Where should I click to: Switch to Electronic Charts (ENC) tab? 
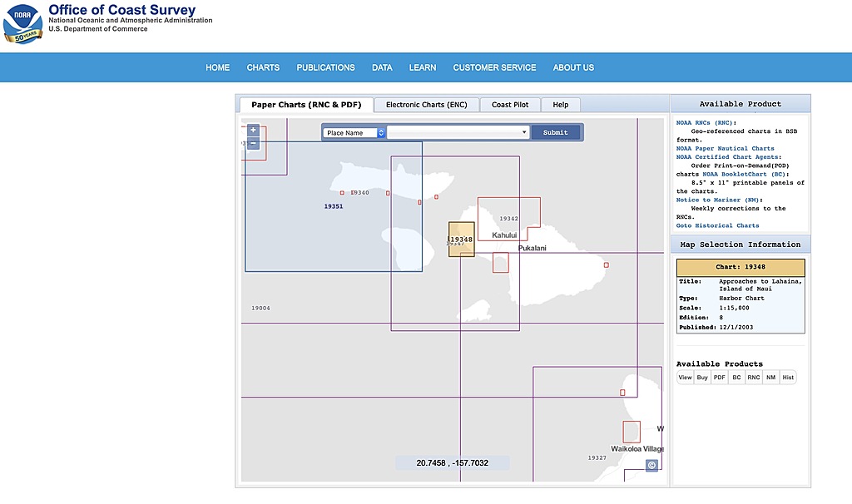[x=427, y=105]
